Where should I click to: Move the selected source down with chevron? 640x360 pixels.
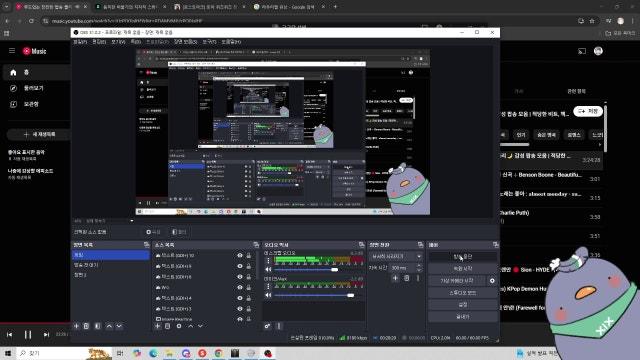[x=200, y=326]
